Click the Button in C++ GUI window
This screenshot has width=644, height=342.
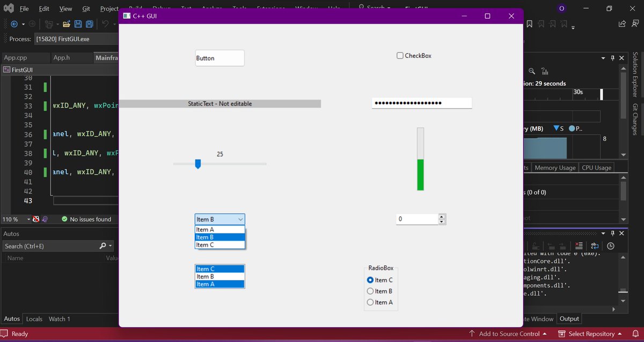pyautogui.click(x=220, y=58)
